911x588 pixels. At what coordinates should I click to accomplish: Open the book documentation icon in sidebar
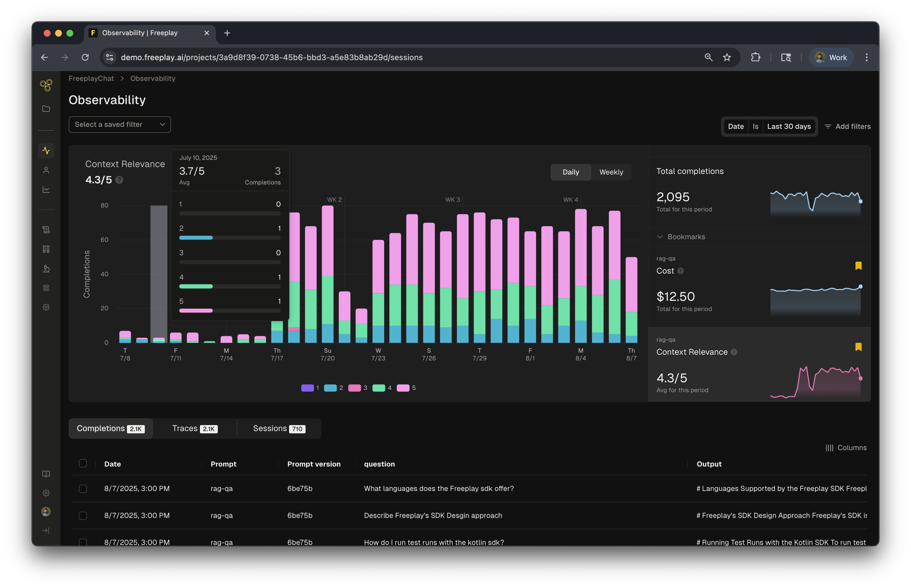46,474
